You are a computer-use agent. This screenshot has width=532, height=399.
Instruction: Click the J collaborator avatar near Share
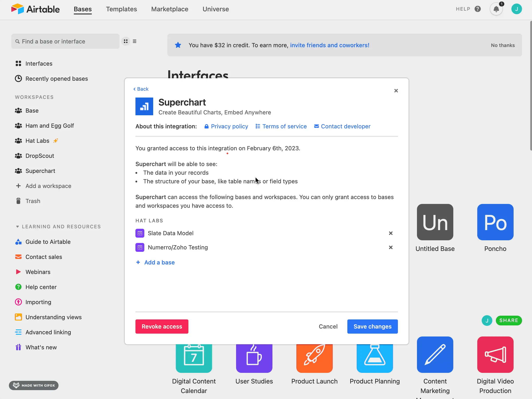[x=487, y=321]
